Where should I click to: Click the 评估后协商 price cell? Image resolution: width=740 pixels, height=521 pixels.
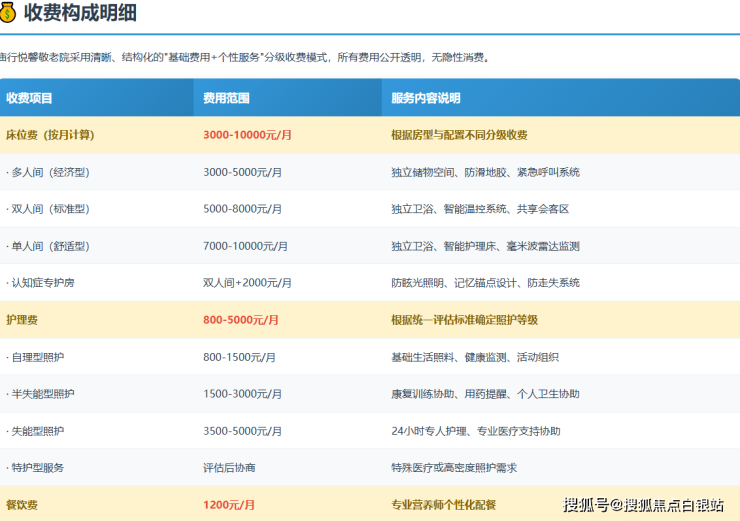click(229, 468)
